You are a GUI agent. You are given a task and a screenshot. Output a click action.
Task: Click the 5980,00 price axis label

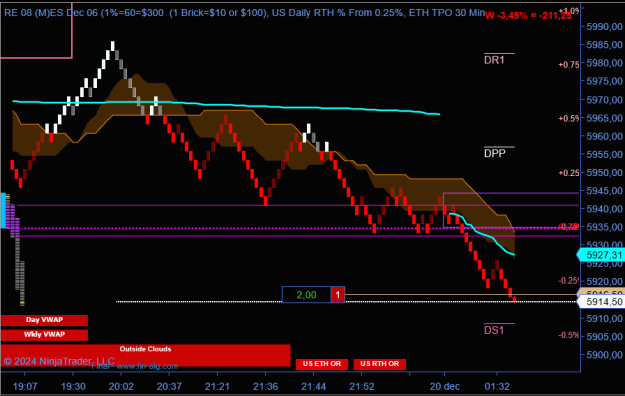pos(604,63)
